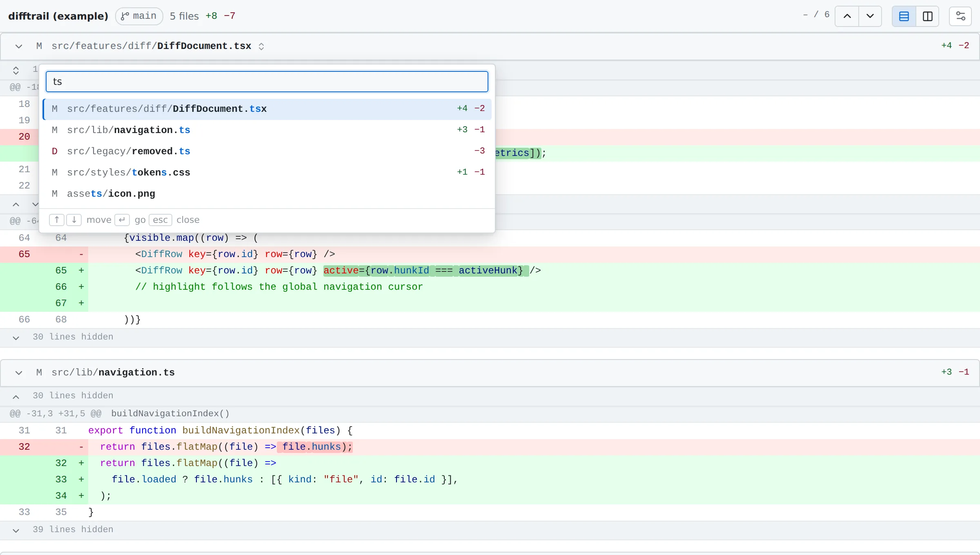This screenshot has width=980, height=555.
Task: Click added line 33 file.loaded code
Action: point(285,480)
